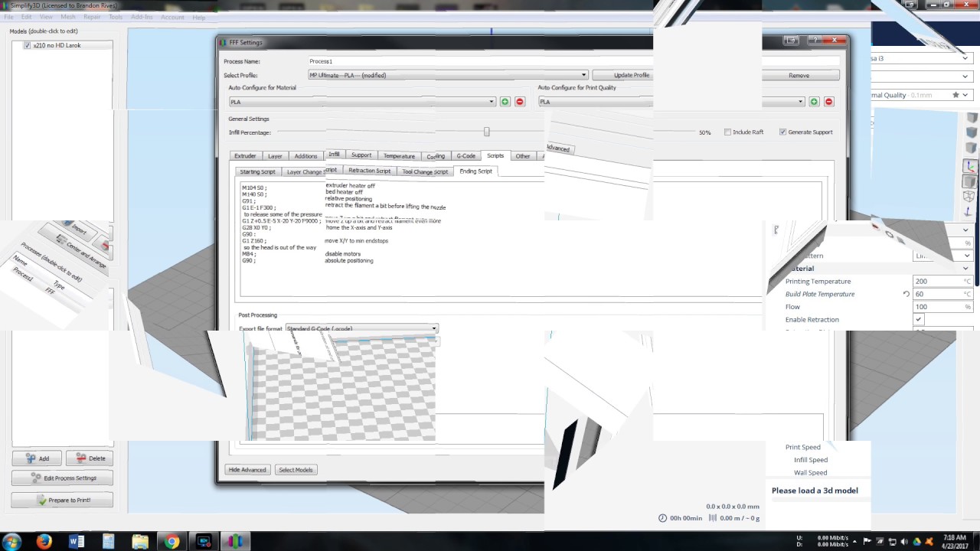The width and height of the screenshot is (980, 551).
Task: Click red remove print quality button
Action: [x=828, y=102]
